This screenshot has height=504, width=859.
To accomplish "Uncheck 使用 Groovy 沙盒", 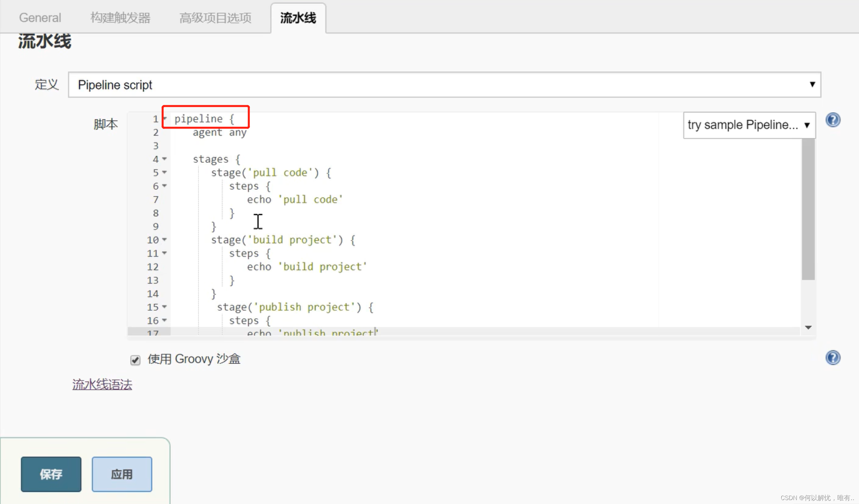I will point(135,360).
